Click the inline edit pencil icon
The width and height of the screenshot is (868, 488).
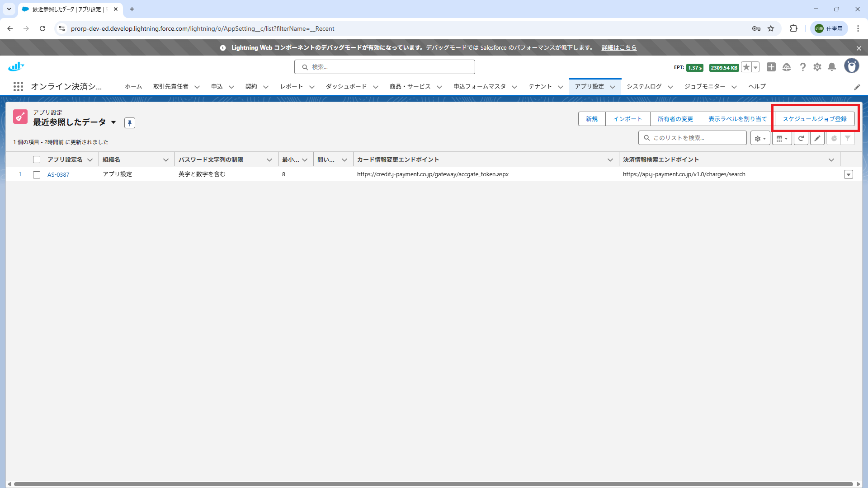[x=817, y=138]
